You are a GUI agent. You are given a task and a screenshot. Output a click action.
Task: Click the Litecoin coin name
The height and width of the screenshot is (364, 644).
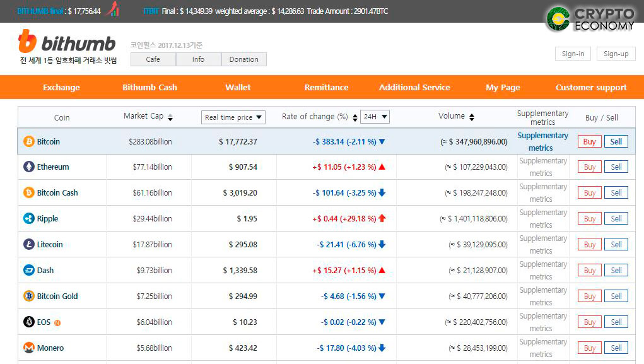50,244
